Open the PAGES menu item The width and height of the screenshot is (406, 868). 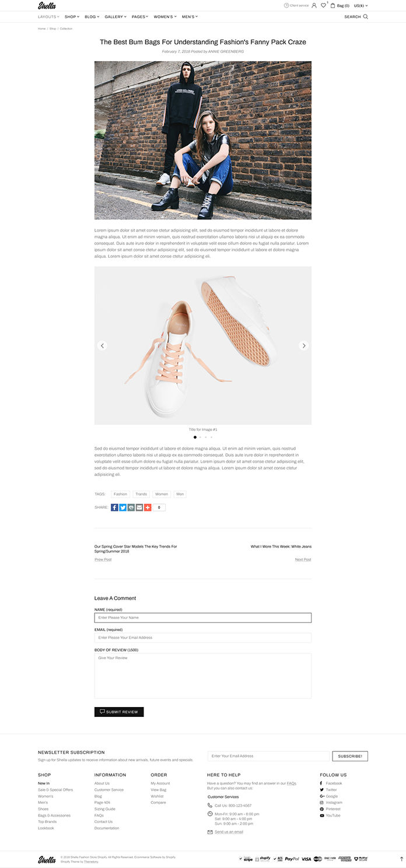click(140, 16)
